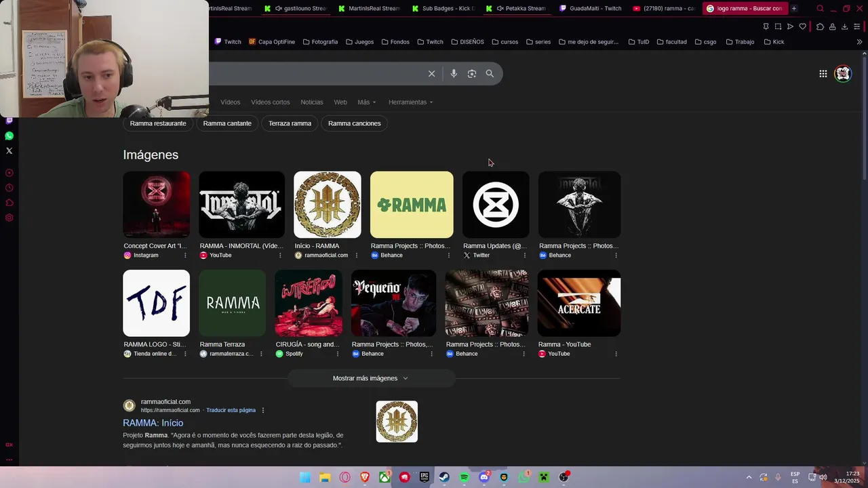Start voice search with the microphone icon
This screenshot has height=488, width=868.
click(454, 73)
